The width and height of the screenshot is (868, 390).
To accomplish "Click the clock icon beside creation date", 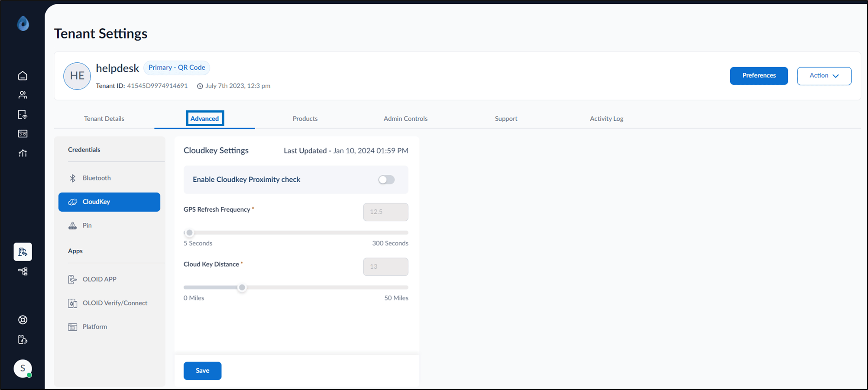I will 200,86.
